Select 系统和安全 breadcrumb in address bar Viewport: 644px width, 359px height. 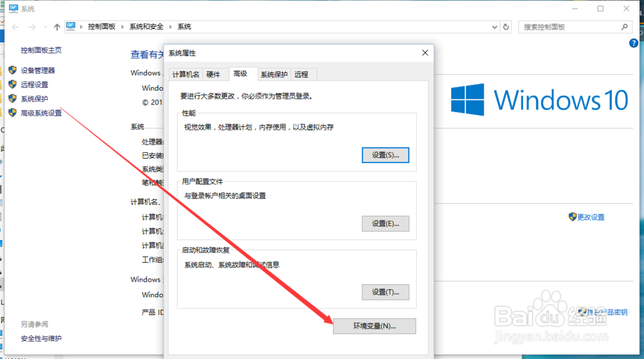146,26
